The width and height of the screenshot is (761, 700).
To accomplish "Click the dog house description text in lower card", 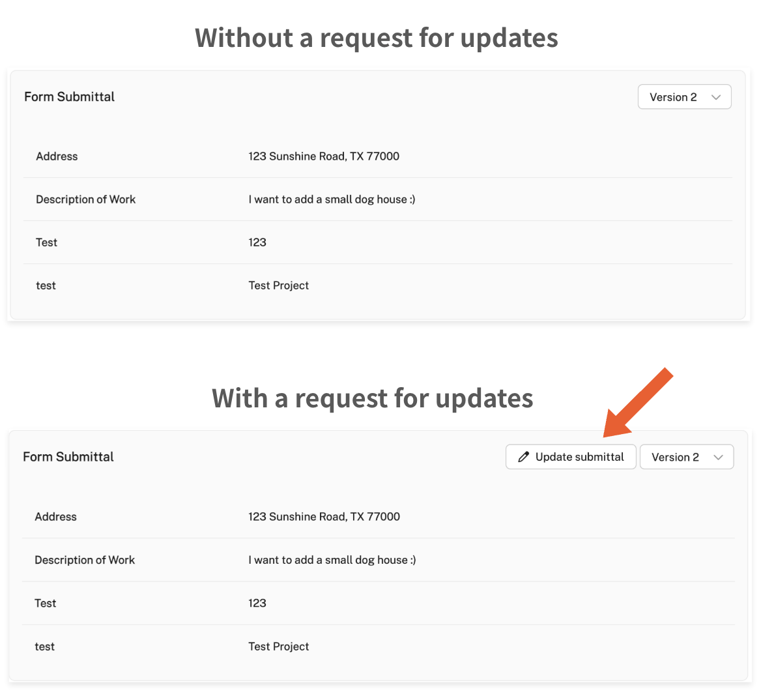I will coord(332,560).
